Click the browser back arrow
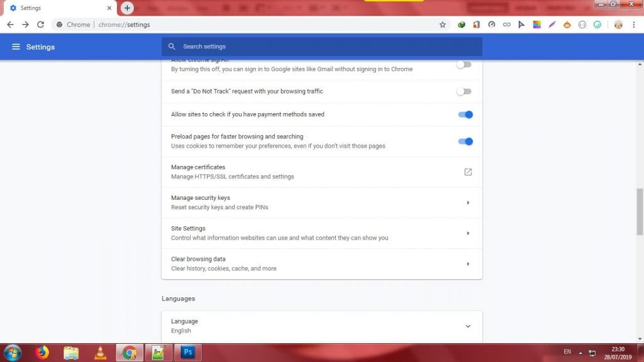This screenshot has width=644, height=362. [x=10, y=25]
